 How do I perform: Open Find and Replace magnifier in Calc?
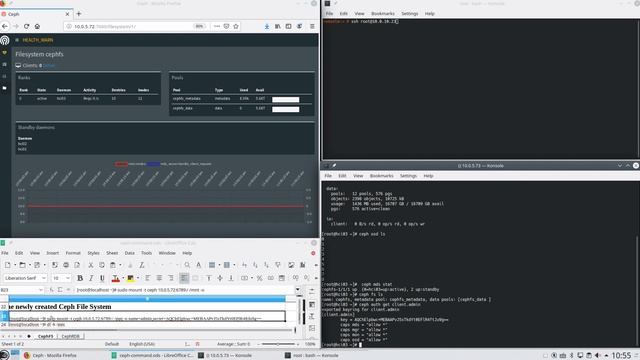[187, 265]
